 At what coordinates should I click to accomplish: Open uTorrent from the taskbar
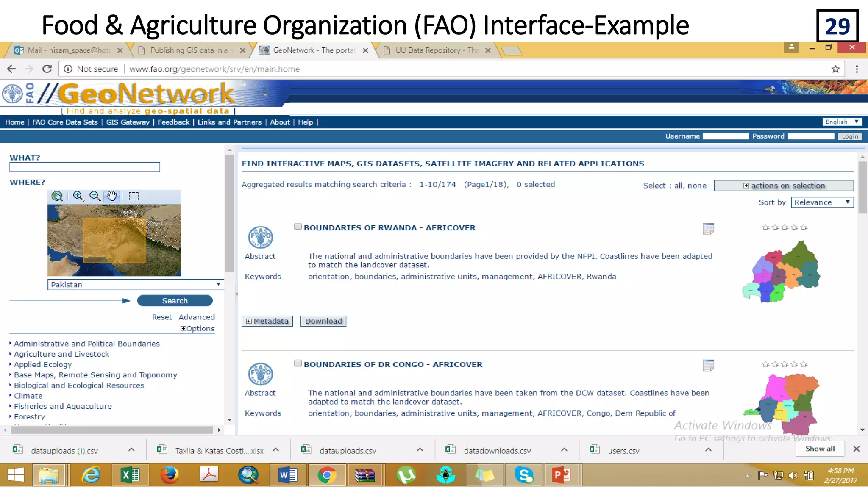point(406,475)
